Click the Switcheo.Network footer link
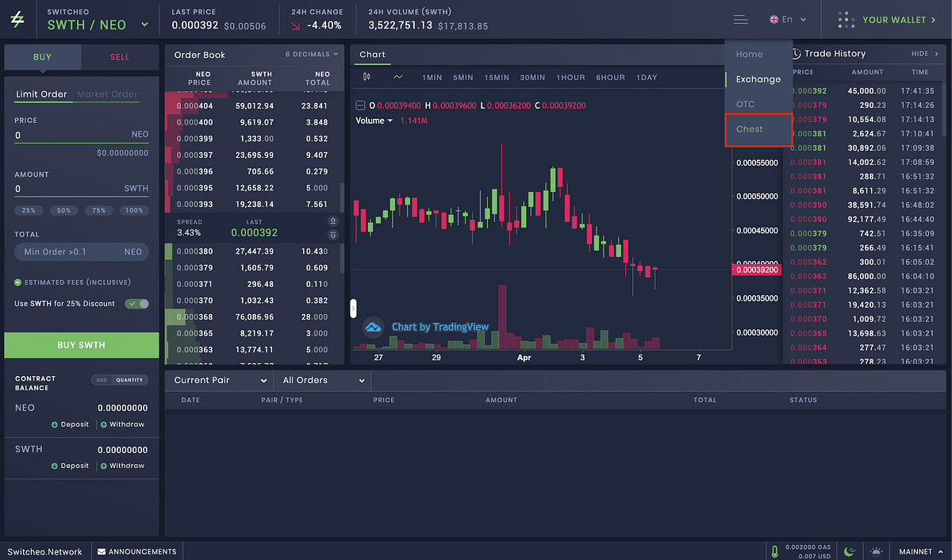 tap(45, 551)
